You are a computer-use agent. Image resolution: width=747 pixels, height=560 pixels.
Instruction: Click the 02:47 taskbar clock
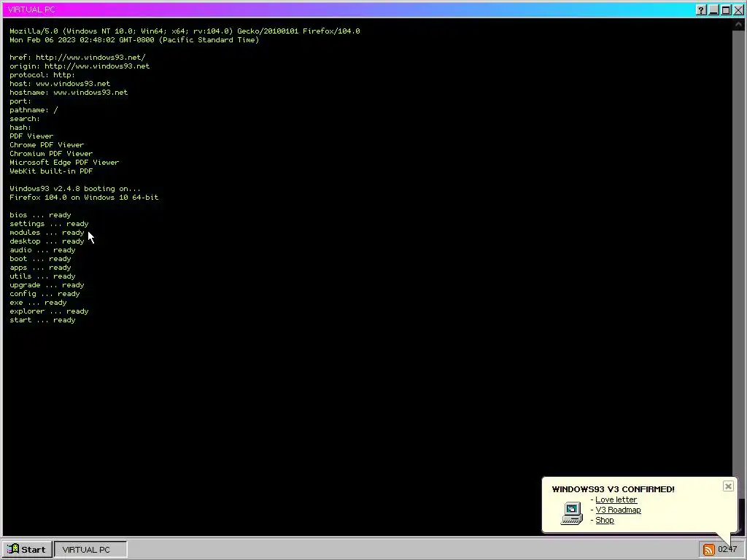pyautogui.click(x=727, y=550)
